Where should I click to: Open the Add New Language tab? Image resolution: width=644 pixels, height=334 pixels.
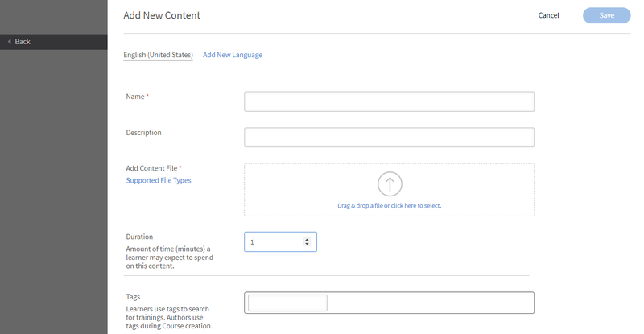[233, 55]
